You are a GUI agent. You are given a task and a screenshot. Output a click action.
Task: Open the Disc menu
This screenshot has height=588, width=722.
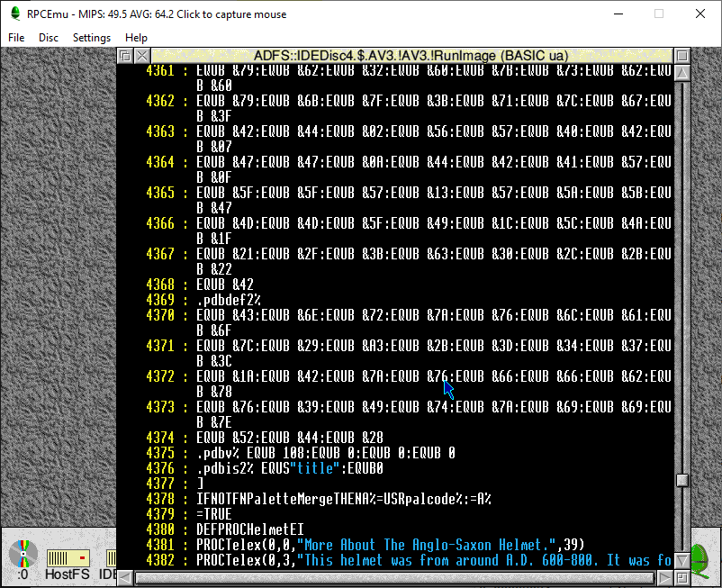(x=49, y=38)
